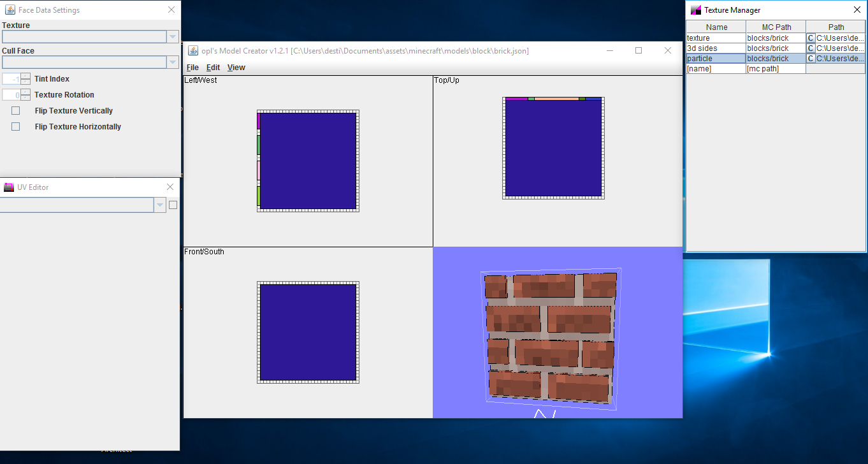Click the pink UV Editor window icon
Screen dimensions: 868x464
[x=8, y=187]
